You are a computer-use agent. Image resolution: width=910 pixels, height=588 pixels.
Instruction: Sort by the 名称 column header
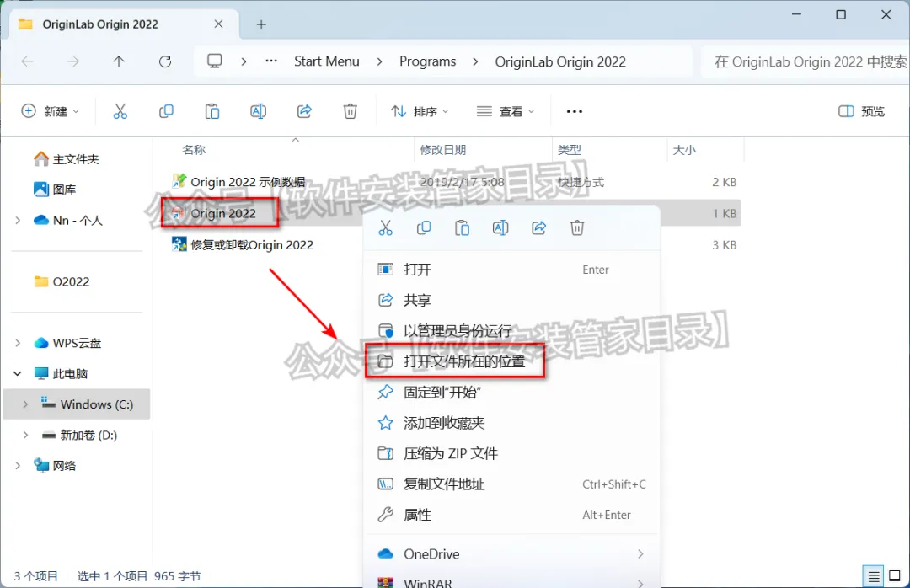point(194,150)
